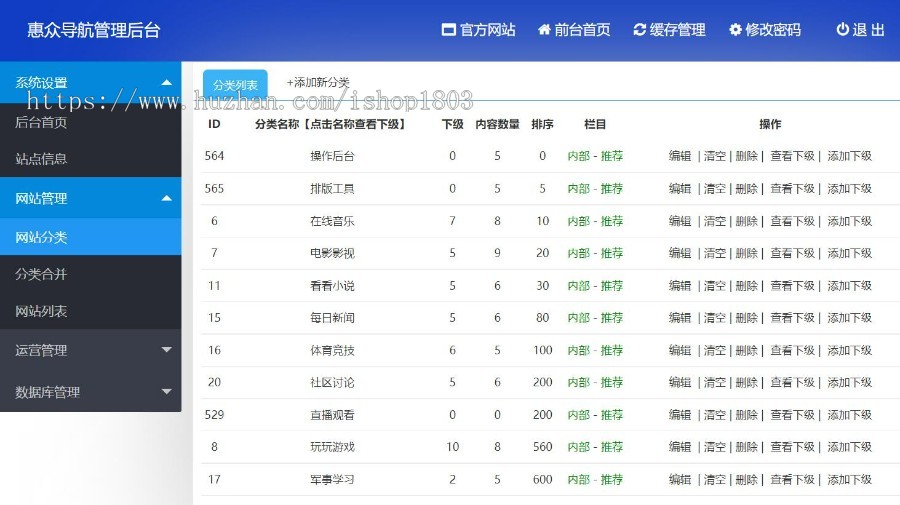Open category name 看看小说
The height and width of the screenshot is (505, 900).
point(332,286)
